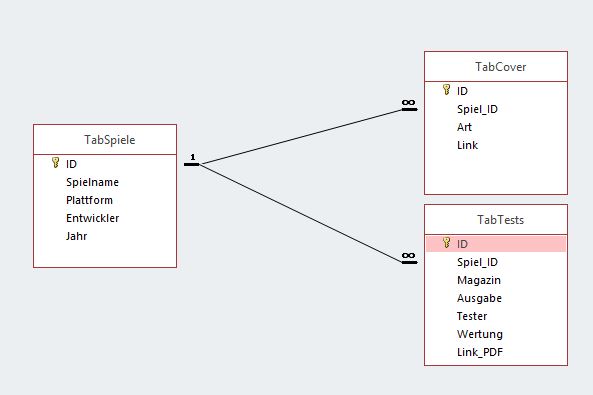
Task: Select the Spiel_ID field in TabTests
Action: [496, 262]
